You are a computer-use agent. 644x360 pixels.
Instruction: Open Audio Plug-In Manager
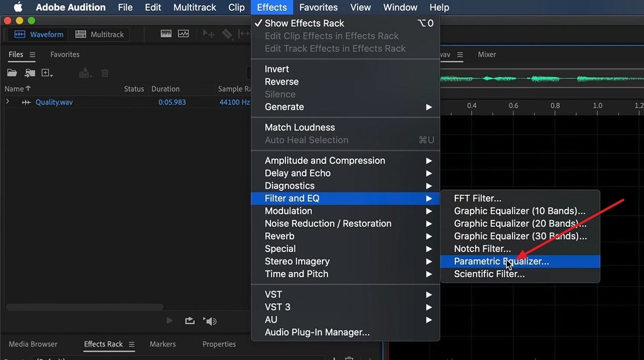pyautogui.click(x=345, y=332)
